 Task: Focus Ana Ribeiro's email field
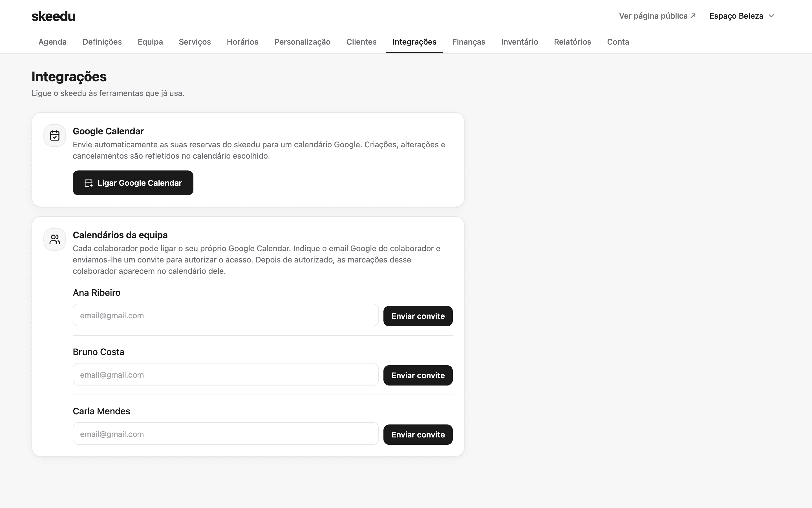tap(226, 315)
